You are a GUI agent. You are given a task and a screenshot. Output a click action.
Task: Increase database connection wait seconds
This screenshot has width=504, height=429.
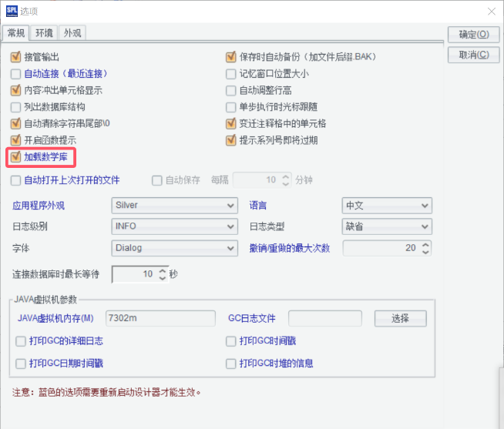click(x=163, y=271)
